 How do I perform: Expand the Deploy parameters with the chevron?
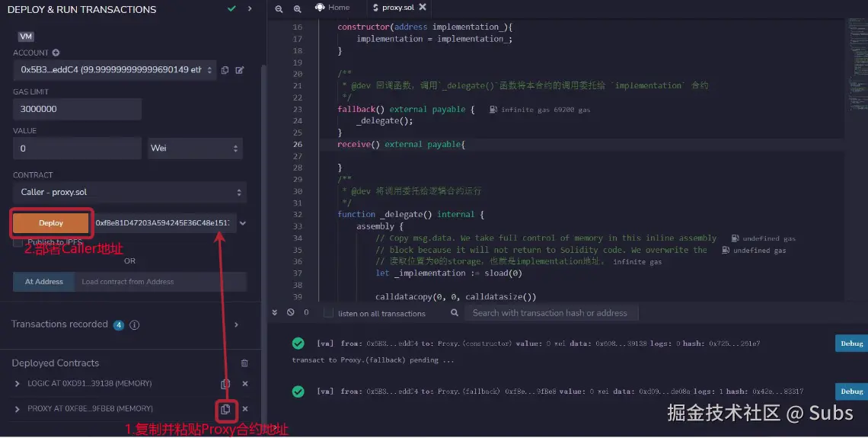click(242, 223)
